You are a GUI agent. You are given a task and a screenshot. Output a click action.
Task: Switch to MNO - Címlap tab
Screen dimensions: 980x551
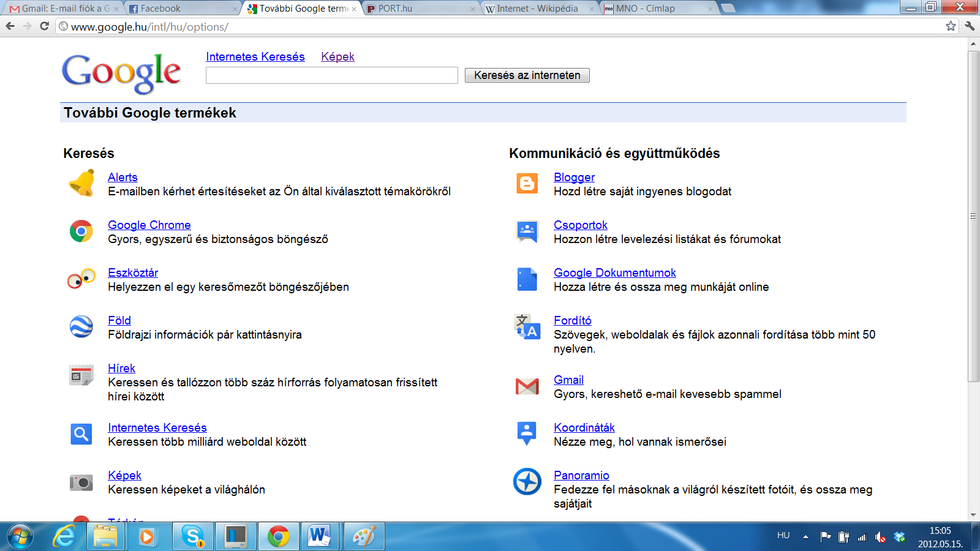657,9
